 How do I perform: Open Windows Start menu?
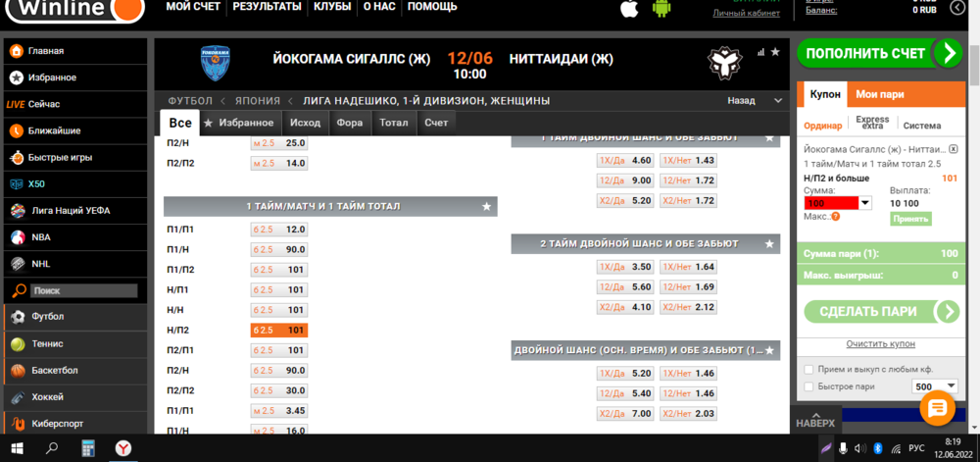pyautogui.click(x=17, y=448)
